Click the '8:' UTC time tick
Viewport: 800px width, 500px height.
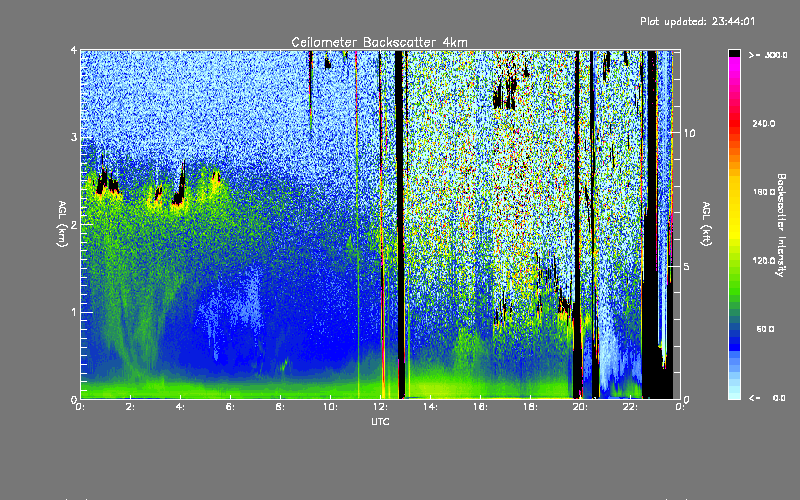pos(280,407)
